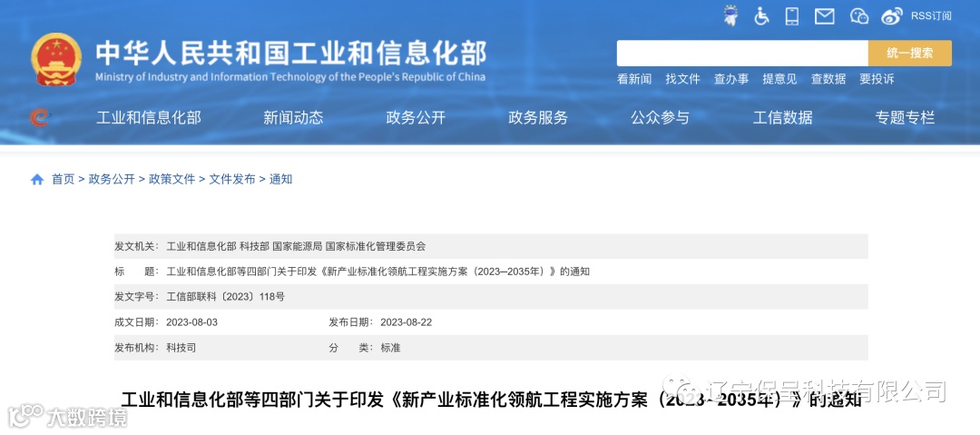The width and height of the screenshot is (980, 435).
Task: Open the 专题专栏 nav menu
Action: click(905, 117)
